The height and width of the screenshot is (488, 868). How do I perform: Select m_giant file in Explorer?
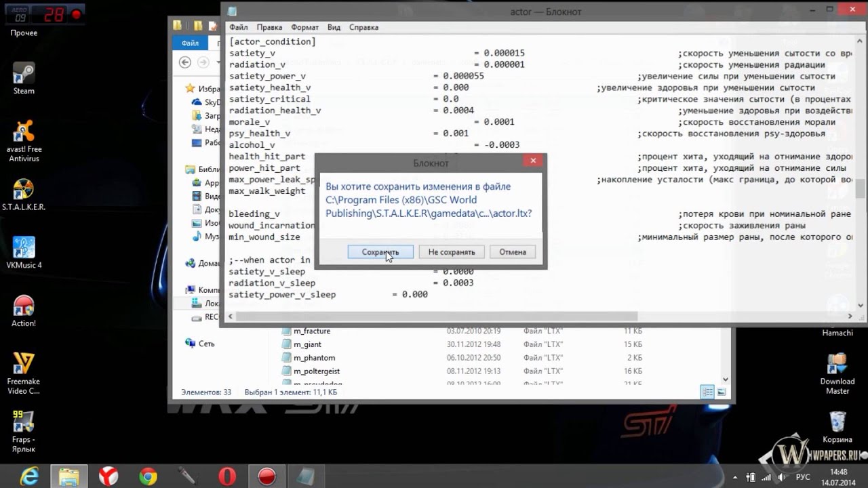click(307, 344)
